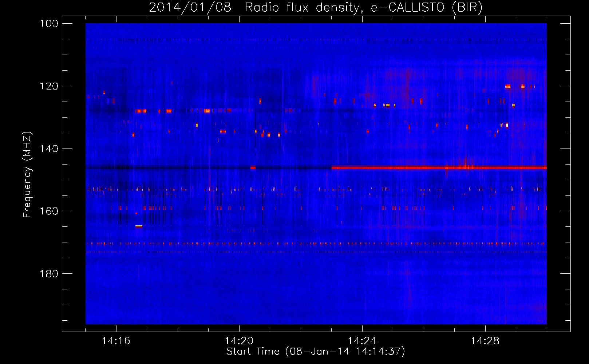Select the '180' frequency axis label

coord(49,274)
